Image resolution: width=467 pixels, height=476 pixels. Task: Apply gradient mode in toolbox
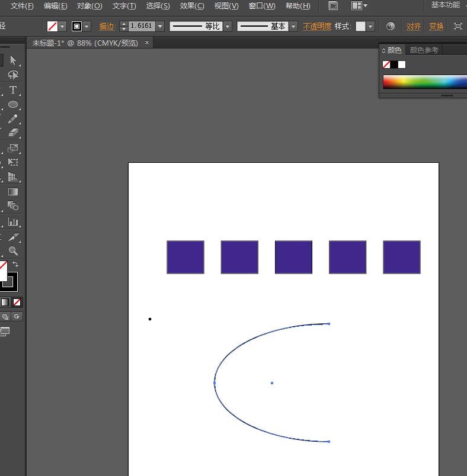(x=5, y=302)
